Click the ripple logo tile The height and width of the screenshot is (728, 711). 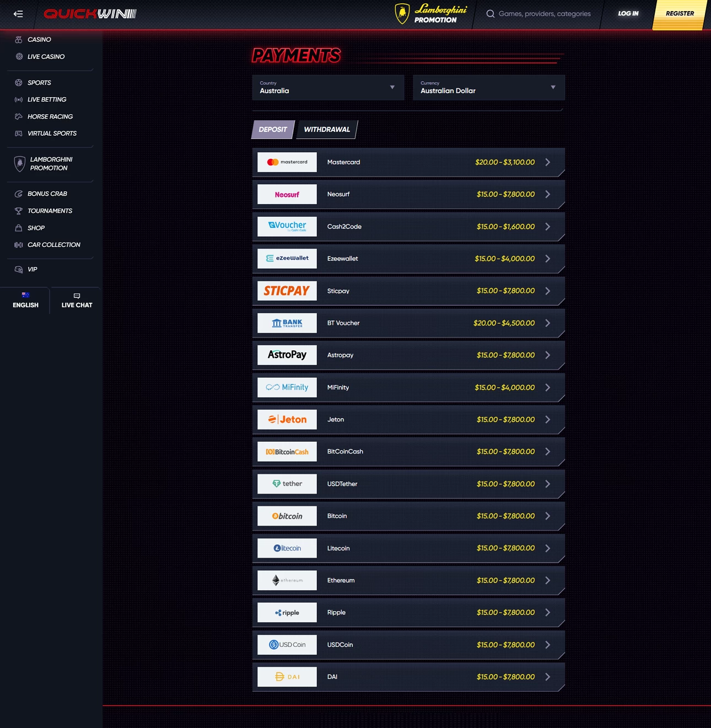(x=287, y=612)
